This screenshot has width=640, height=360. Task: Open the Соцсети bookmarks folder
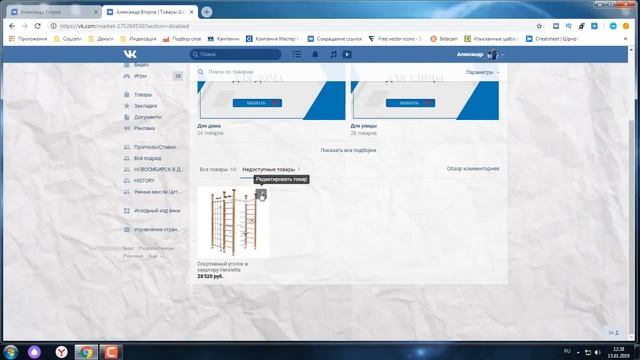click(x=68, y=39)
